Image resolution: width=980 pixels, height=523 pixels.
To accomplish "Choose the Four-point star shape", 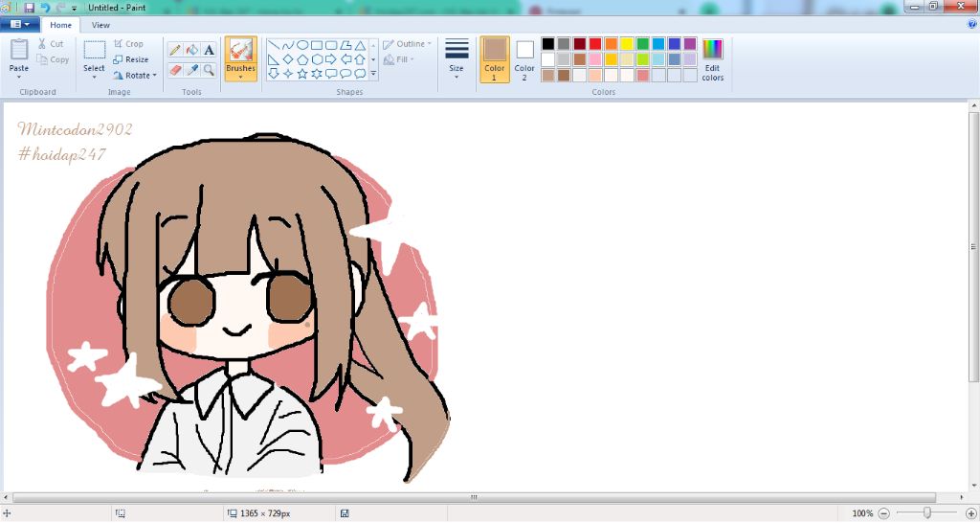I will click(x=287, y=74).
